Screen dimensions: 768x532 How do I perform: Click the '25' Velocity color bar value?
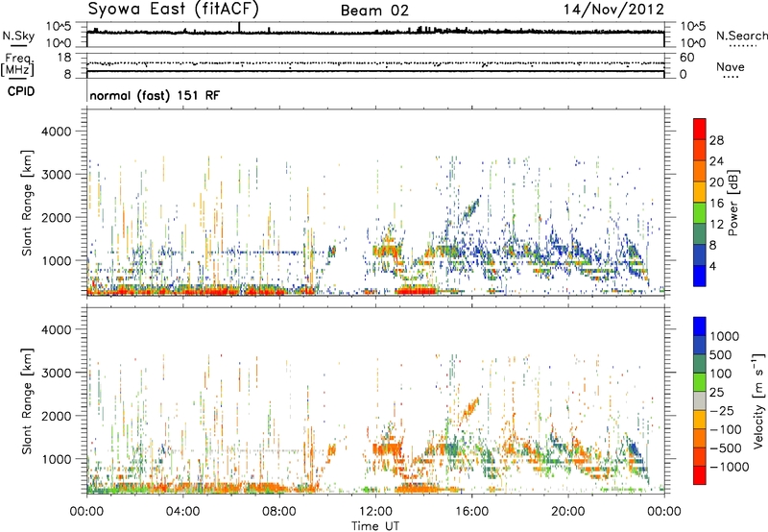716,392
